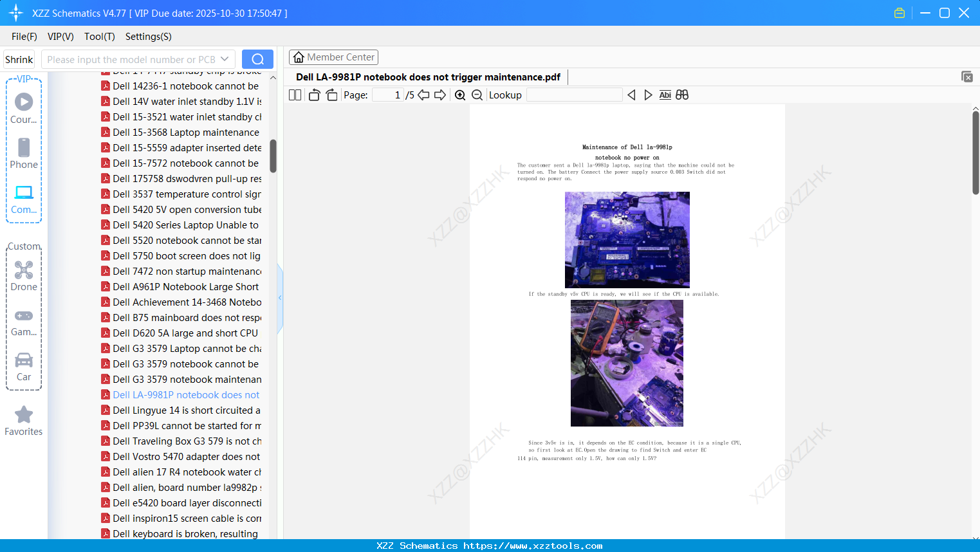980x552 pixels.
Task: Click the PDF viewer vertical scrollbar thumb
Action: click(975, 152)
